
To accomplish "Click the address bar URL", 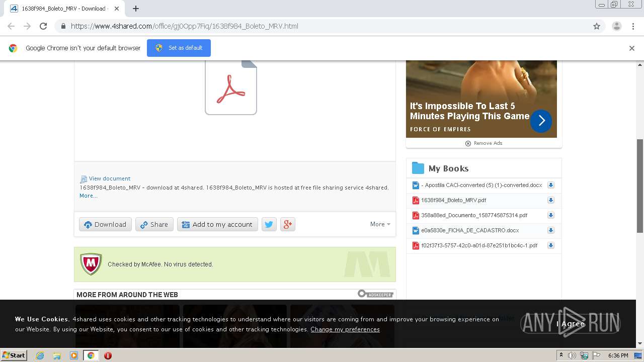I will tap(184, 26).
